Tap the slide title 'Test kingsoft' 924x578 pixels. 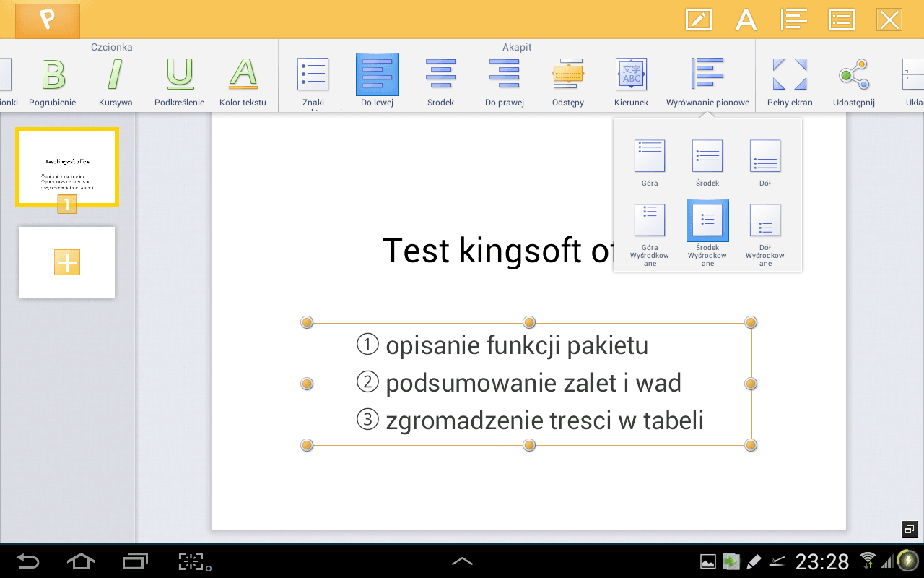[497, 251]
